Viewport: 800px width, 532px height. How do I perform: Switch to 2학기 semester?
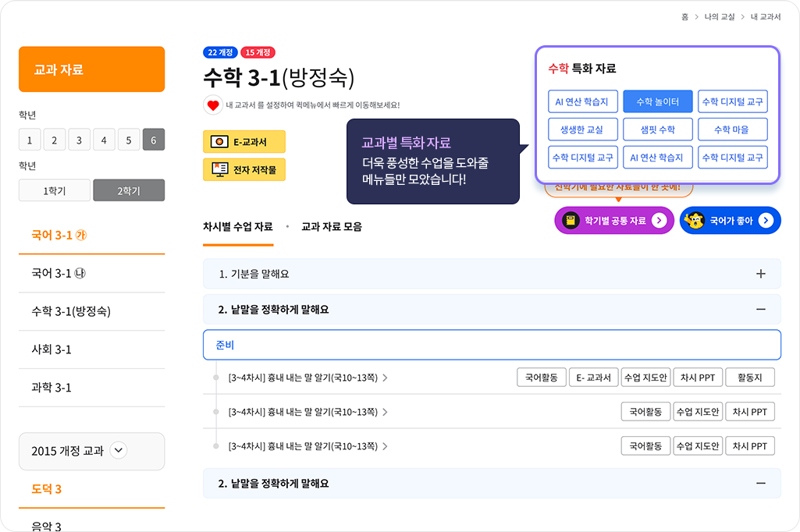[129, 190]
